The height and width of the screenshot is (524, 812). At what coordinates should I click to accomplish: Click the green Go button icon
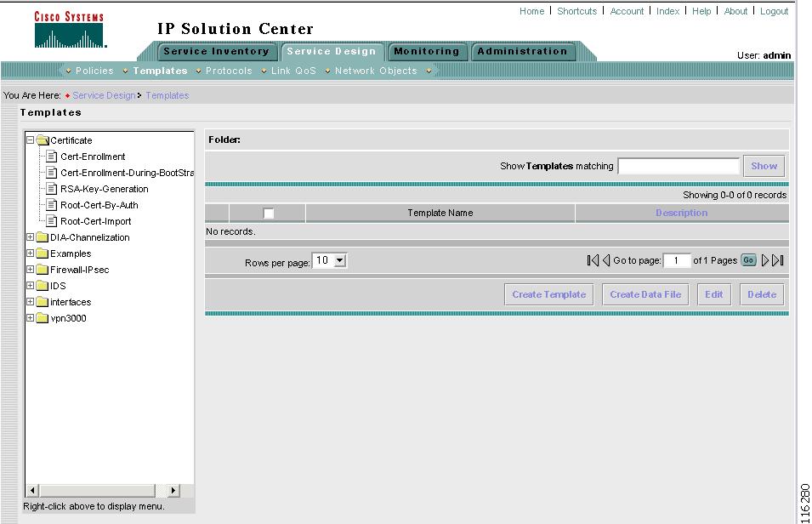point(748,260)
